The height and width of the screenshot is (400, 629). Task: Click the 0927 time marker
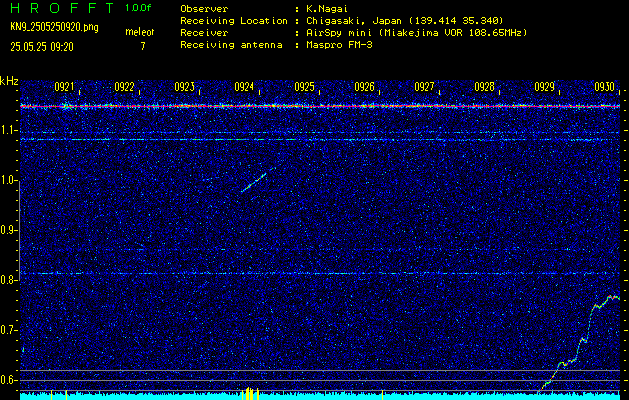coord(424,87)
